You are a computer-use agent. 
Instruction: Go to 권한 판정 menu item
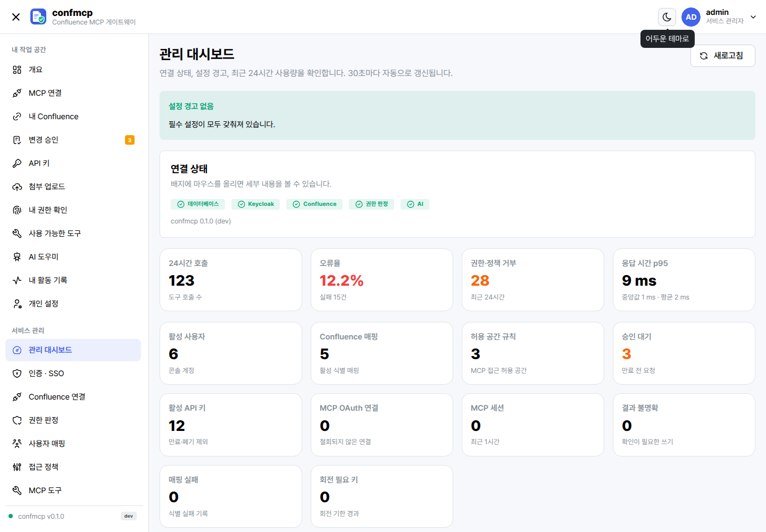(x=73, y=420)
